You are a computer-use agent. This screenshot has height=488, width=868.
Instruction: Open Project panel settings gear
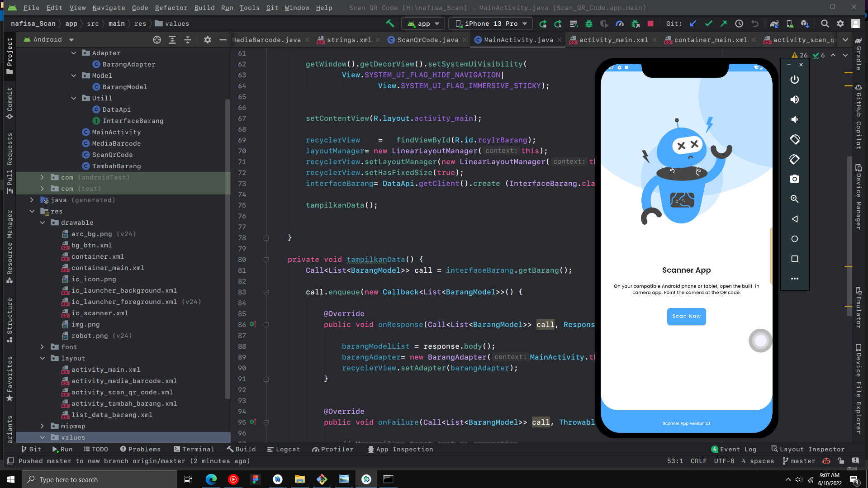pos(208,40)
